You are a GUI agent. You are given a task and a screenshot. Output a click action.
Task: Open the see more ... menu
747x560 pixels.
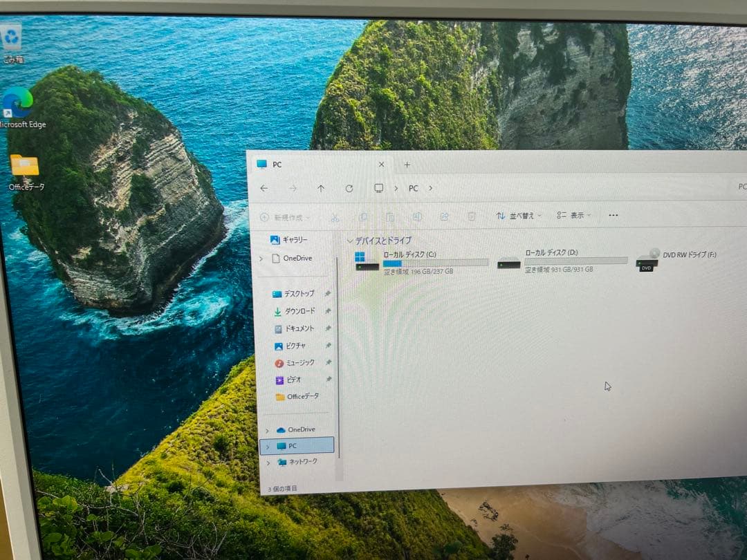pyautogui.click(x=612, y=215)
